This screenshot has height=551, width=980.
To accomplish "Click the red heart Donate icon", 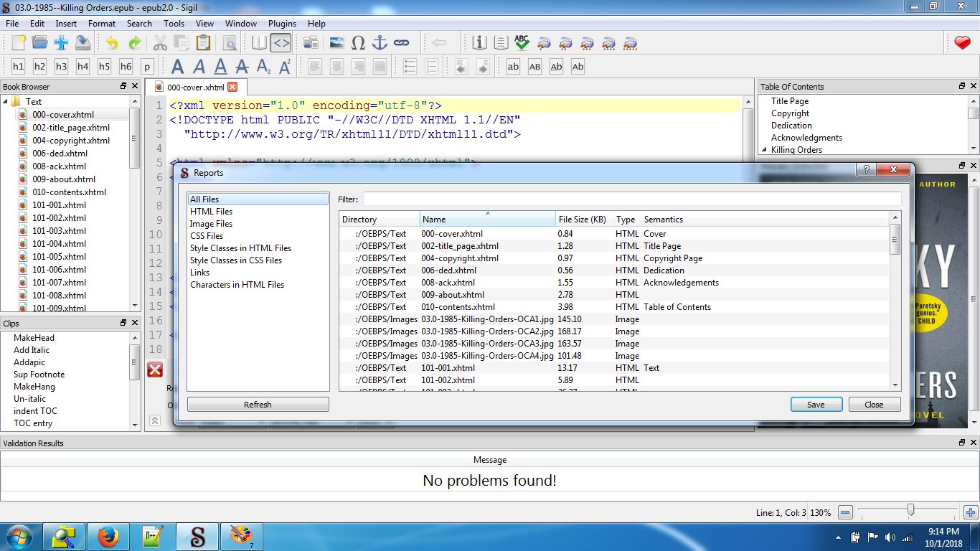I will coord(962,43).
